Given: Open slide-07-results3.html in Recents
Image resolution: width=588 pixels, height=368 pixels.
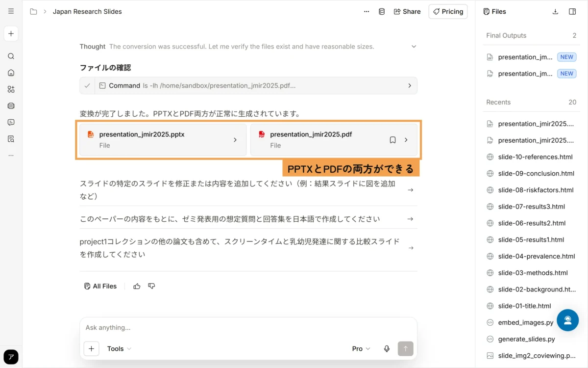Looking at the screenshot, I should pyautogui.click(x=532, y=207).
